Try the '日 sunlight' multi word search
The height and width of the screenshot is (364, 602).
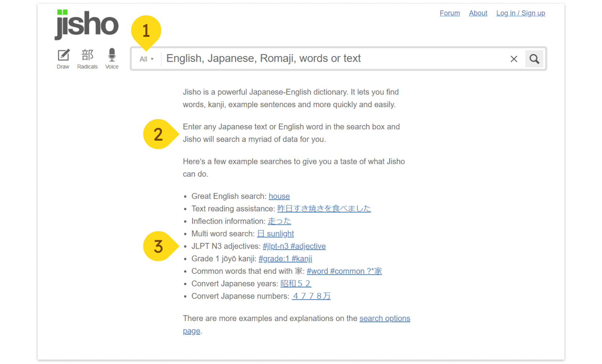pyautogui.click(x=275, y=234)
